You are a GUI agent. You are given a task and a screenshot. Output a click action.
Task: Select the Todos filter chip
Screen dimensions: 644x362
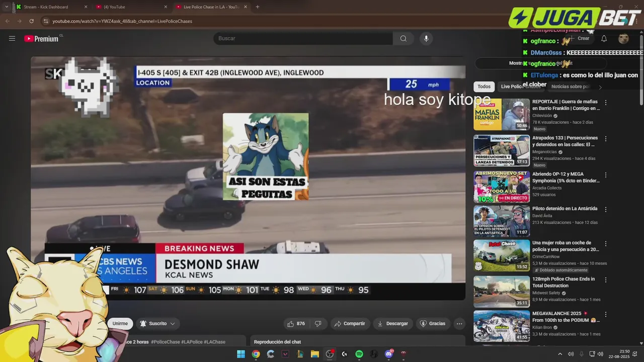pos(484,86)
